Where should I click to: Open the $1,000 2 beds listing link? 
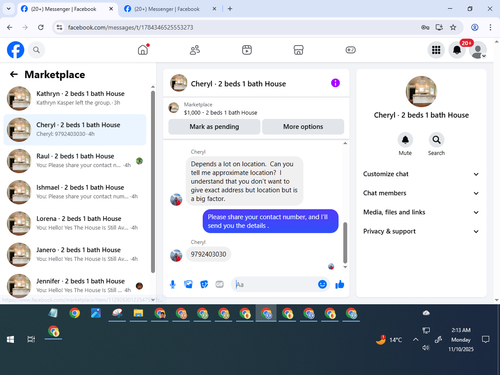[220, 113]
